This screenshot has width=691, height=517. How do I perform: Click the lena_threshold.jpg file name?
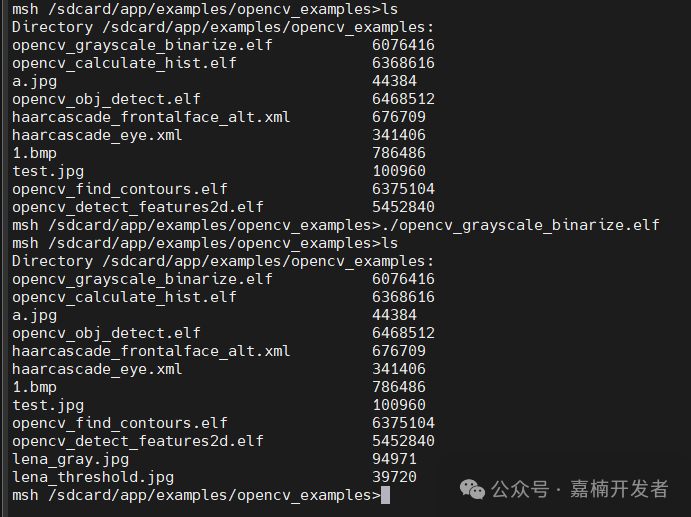point(93,477)
